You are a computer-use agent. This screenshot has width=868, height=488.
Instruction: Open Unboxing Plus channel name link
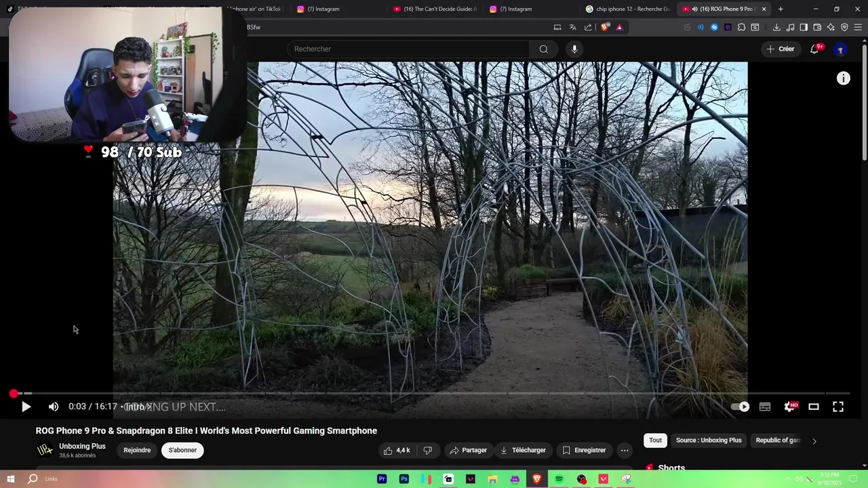point(82,446)
